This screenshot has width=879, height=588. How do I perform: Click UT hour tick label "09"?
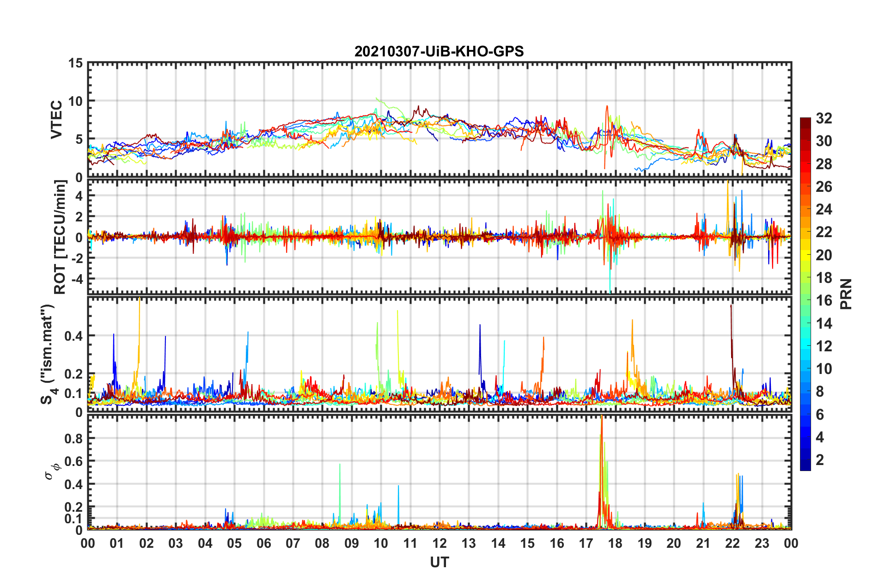tap(352, 543)
